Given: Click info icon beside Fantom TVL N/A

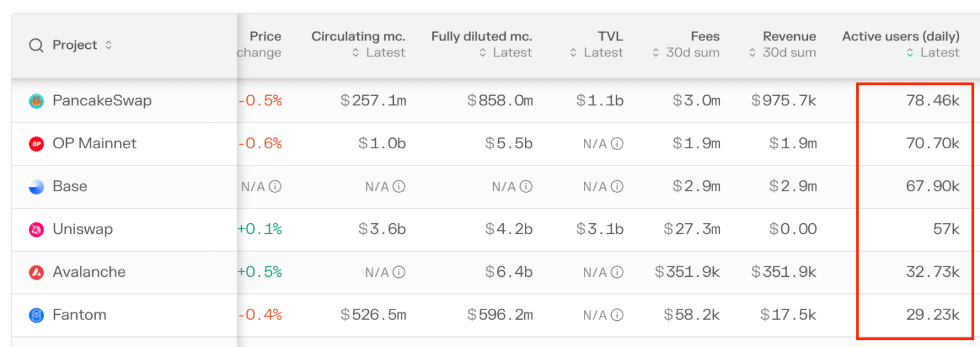Looking at the screenshot, I should click(x=617, y=315).
